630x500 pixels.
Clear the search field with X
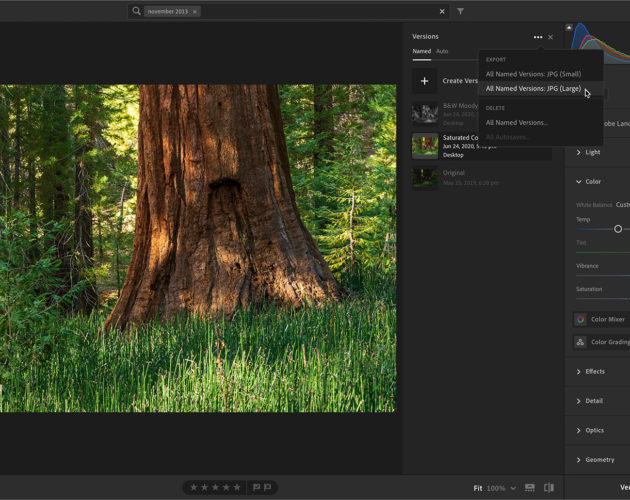click(x=442, y=12)
